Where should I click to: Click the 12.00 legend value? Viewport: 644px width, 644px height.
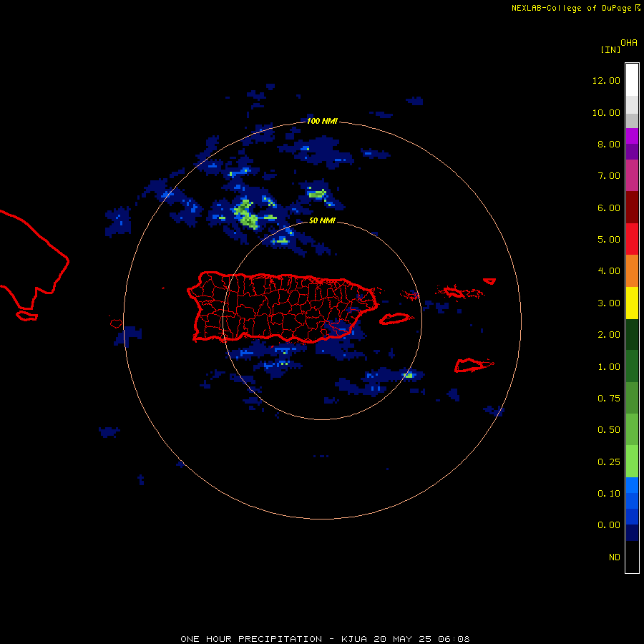click(606, 80)
